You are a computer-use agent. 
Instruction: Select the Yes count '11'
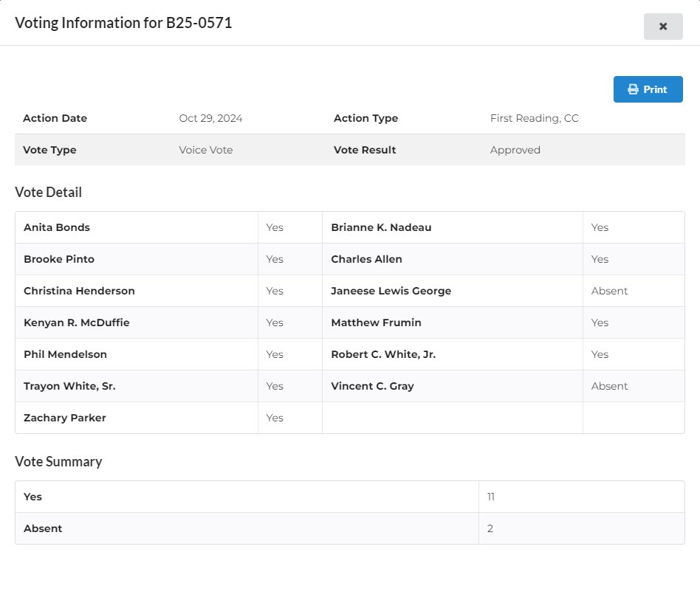490,496
